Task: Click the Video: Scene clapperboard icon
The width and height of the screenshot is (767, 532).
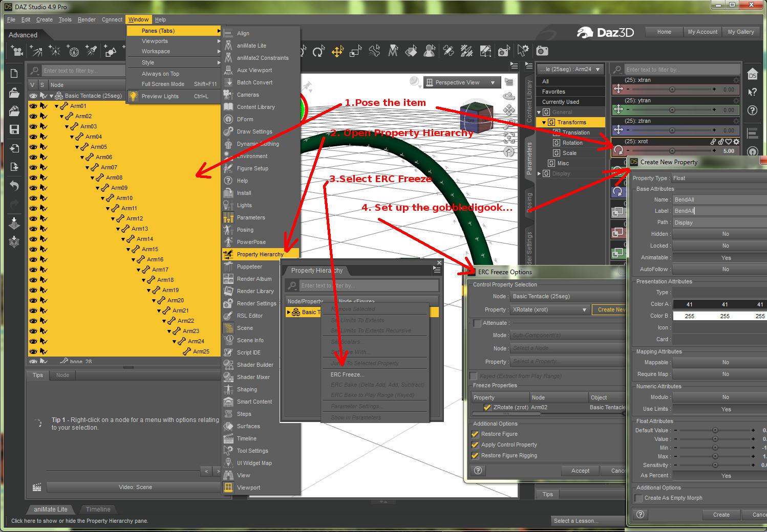Action: point(37,487)
